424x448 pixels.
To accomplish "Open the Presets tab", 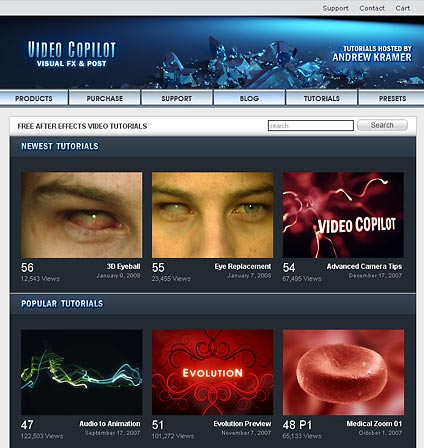I will pyautogui.click(x=392, y=98).
